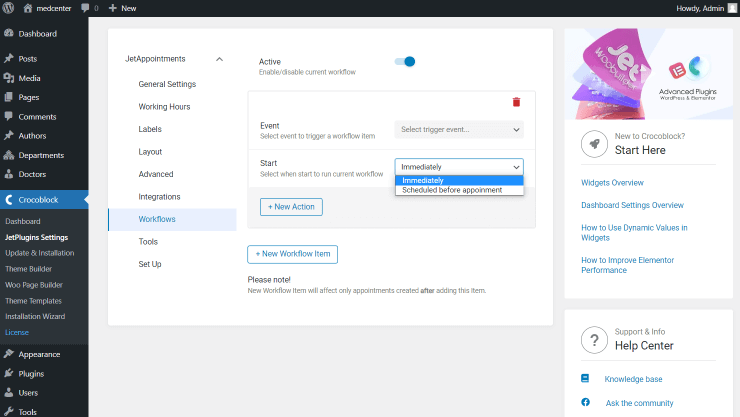Viewport: 740px width, 417px height.
Task: Click the Posts pin icon
Action: pyautogui.click(x=8, y=58)
